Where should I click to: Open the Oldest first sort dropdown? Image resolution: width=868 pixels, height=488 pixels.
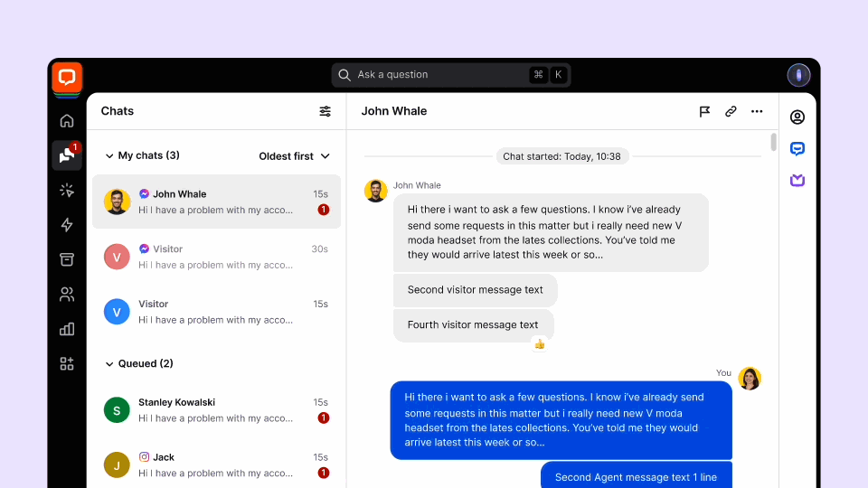pos(294,156)
